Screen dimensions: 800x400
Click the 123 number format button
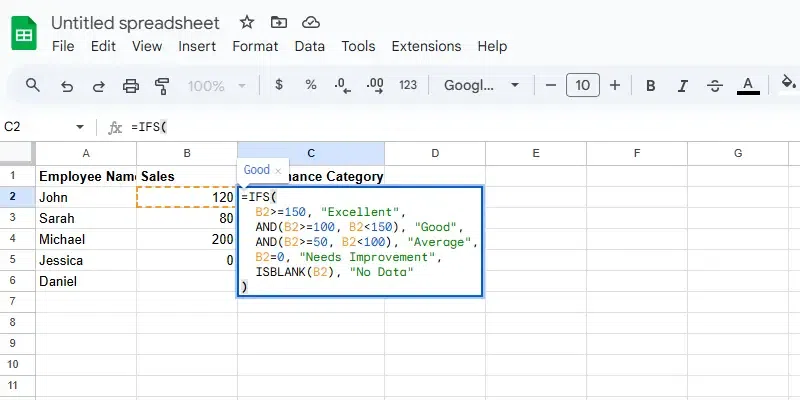[408, 85]
